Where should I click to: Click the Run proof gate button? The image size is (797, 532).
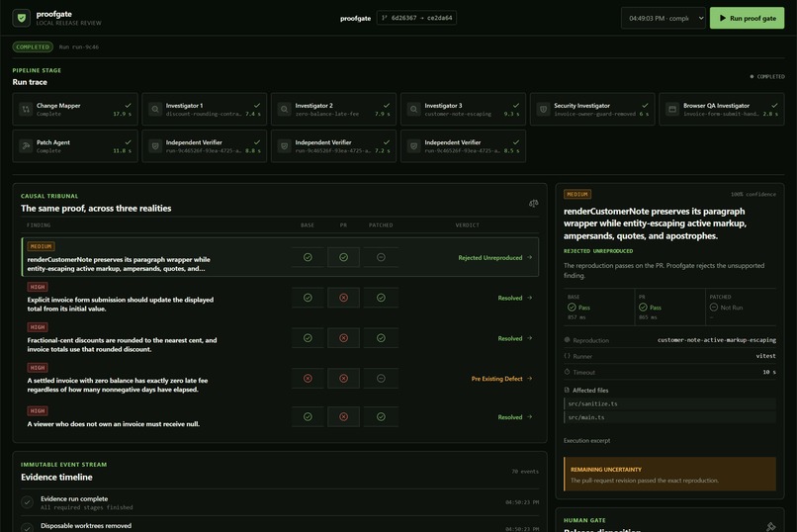tap(747, 18)
